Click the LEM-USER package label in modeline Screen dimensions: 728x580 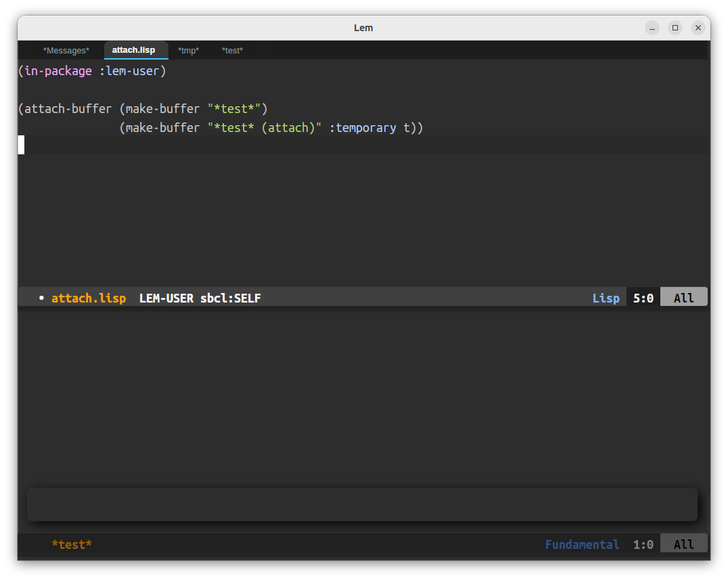[166, 298]
